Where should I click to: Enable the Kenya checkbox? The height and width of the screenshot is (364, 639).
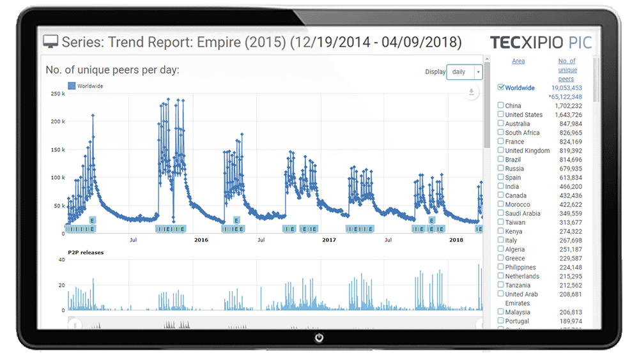point(501,231)
